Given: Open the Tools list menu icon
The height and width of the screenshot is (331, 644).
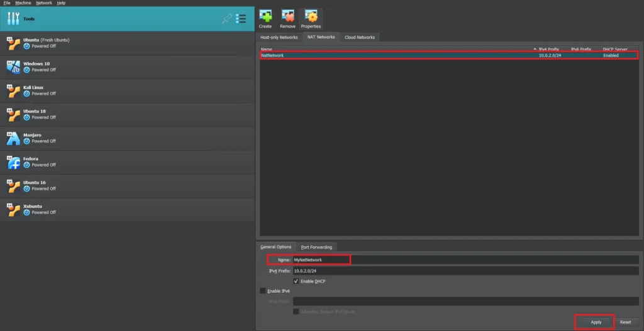Looking at the screenshot, I should [x=241, y=18].
